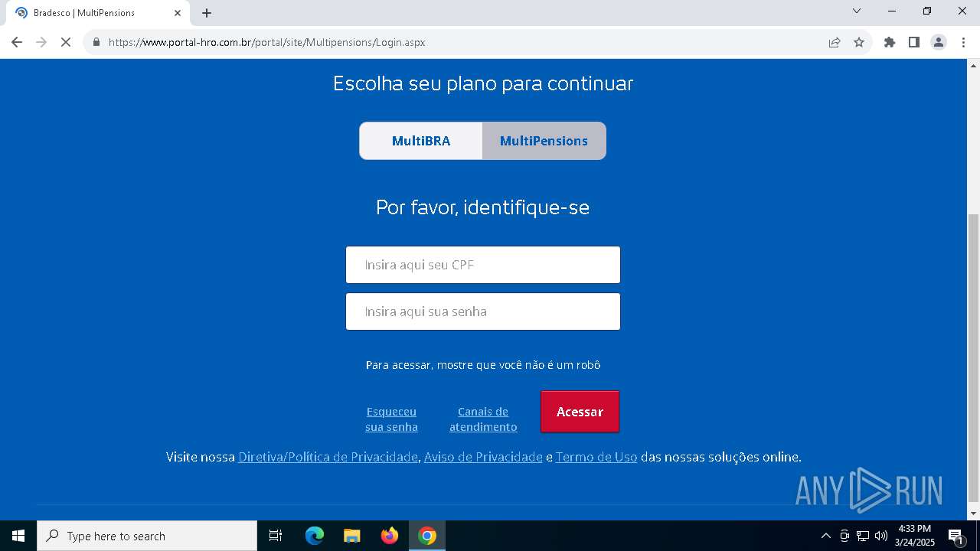980x551 pixels.
Task: Open the Windows Start menu
Action: [18, 536]
